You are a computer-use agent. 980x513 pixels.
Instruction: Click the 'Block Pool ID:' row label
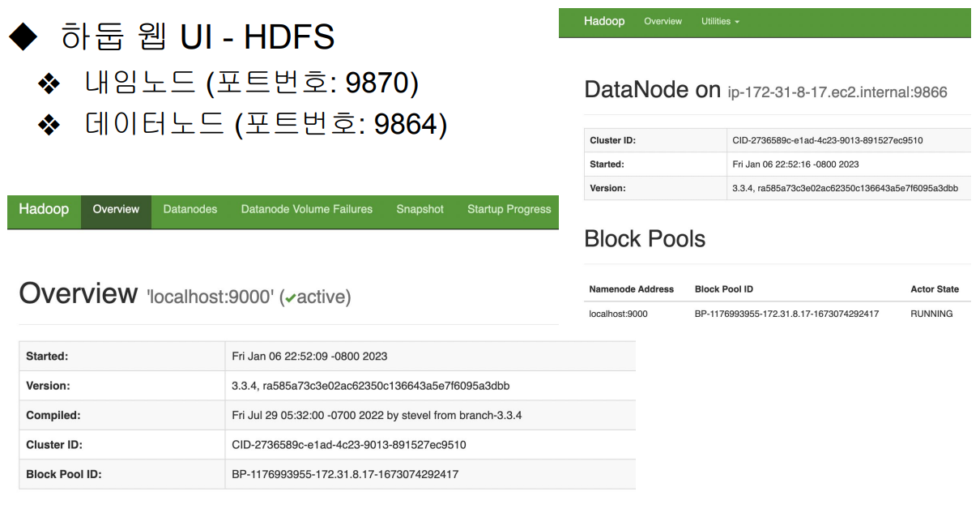64,474
